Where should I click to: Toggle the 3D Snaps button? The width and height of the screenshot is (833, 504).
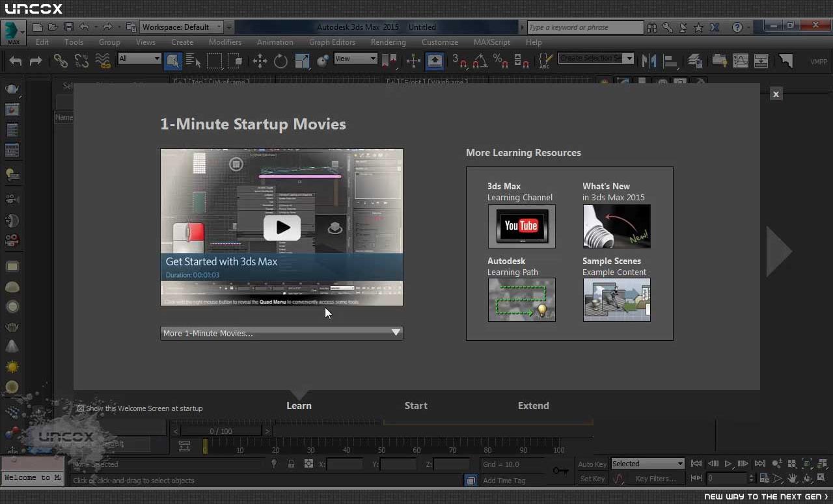459,60
